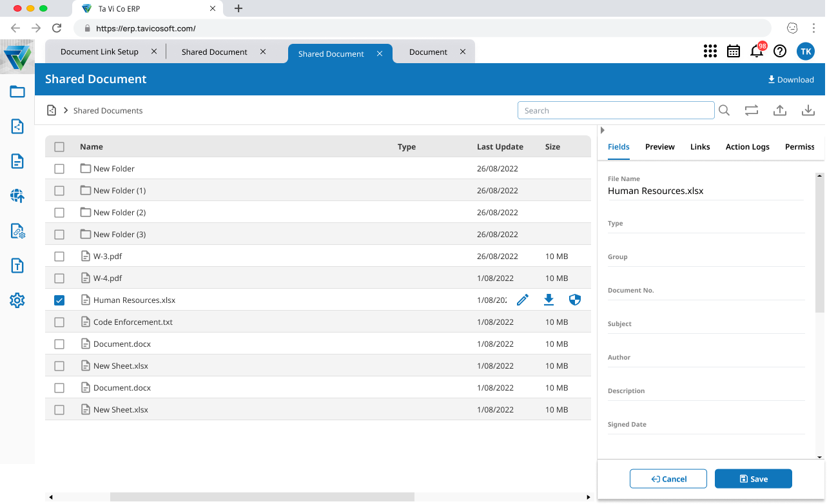Click the Save button
The image size is (827, 504).
point(754,479)
